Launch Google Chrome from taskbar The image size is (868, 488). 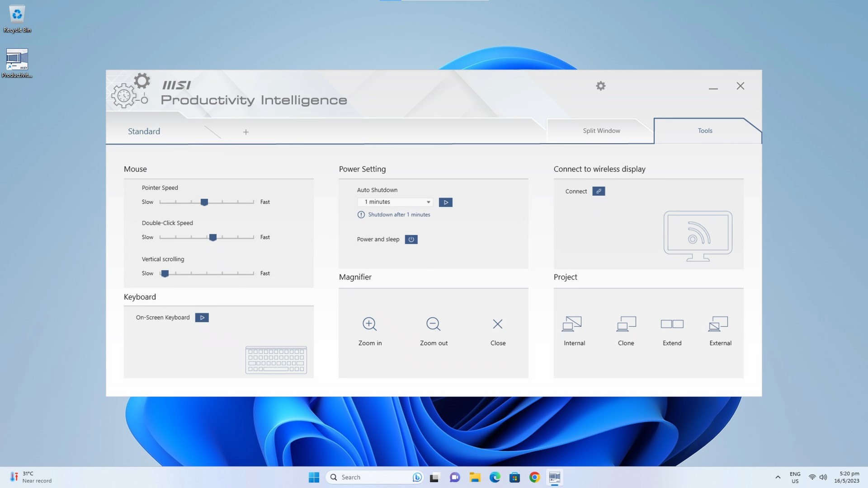click(x=534, y=477)
